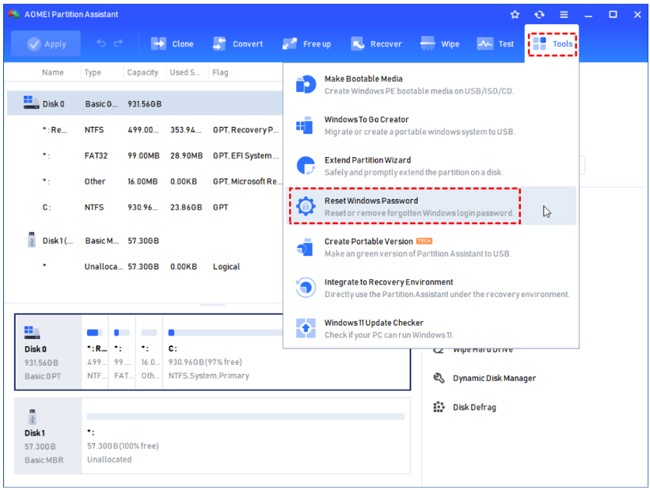Click the C: partition usage bar
Viewport: 650px width, 490px height.
click(225, 332)
